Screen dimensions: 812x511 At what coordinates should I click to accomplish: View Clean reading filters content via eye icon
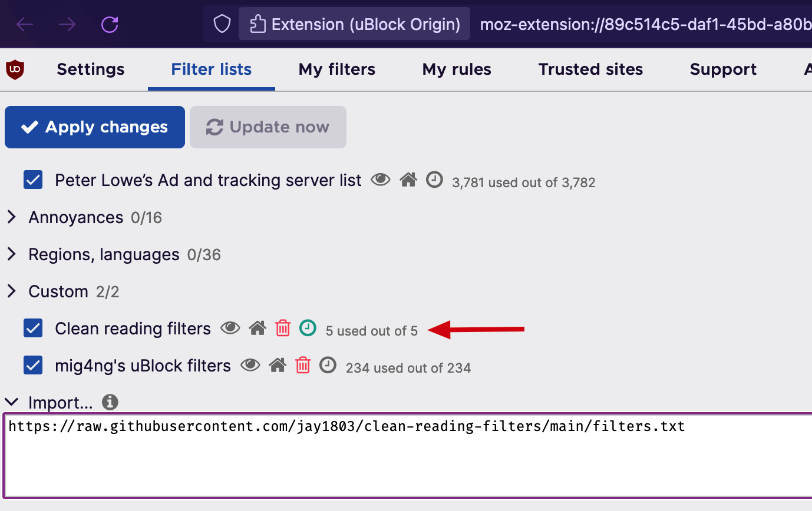[230, 328]
